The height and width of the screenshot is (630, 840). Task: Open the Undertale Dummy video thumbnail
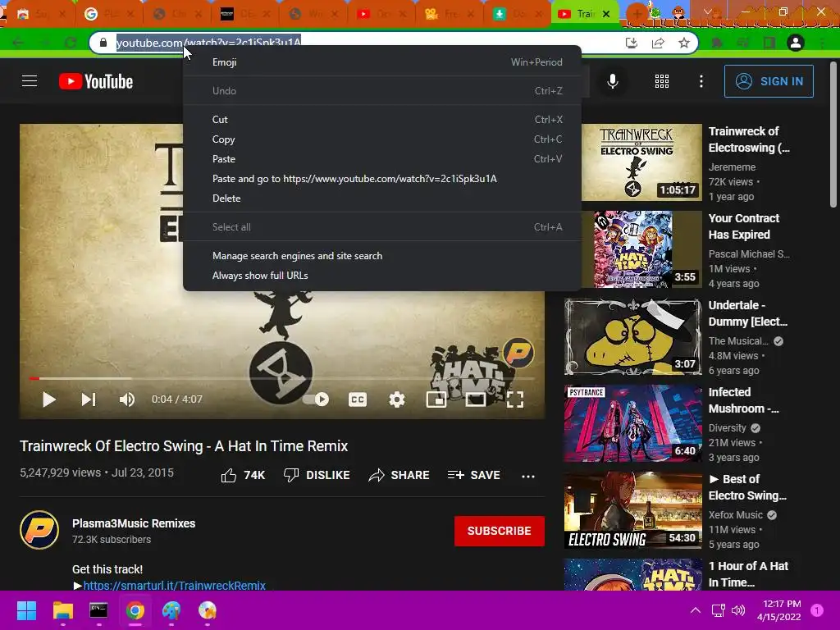pyautogui.click(x=632, y=336)
